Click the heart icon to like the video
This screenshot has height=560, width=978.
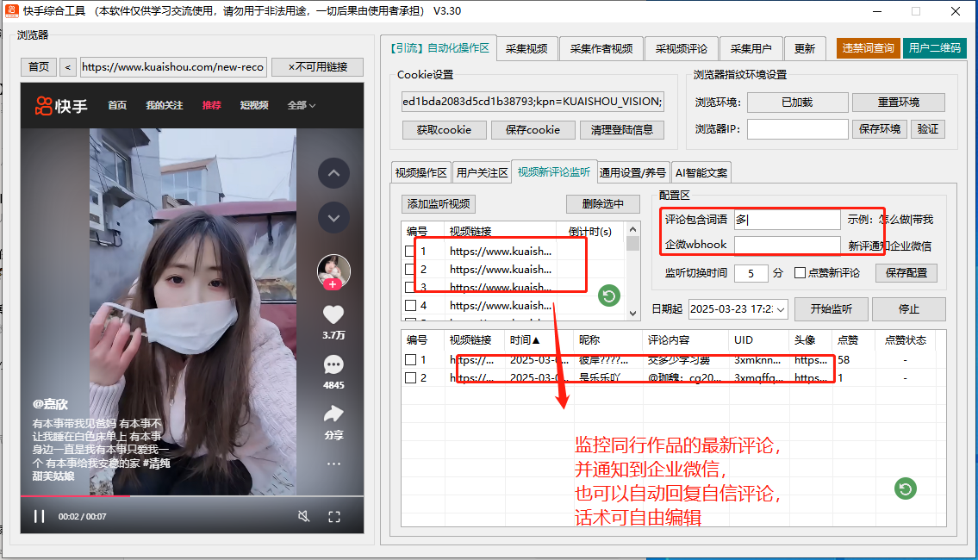coord(333,314)
